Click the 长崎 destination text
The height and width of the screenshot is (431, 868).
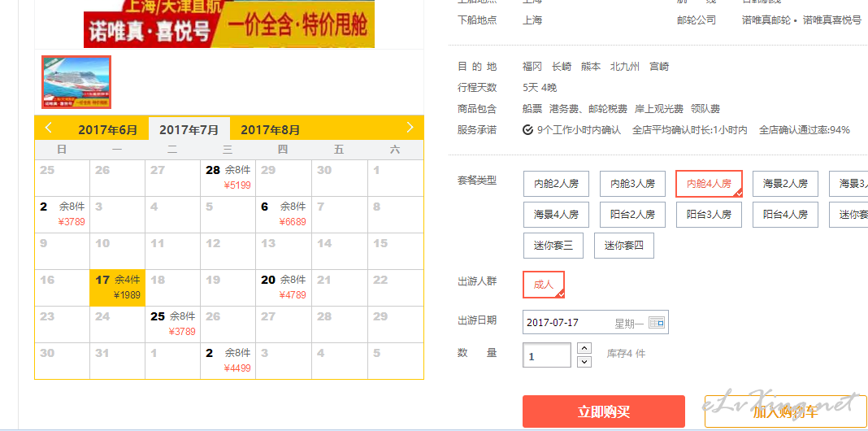(562, 67)
